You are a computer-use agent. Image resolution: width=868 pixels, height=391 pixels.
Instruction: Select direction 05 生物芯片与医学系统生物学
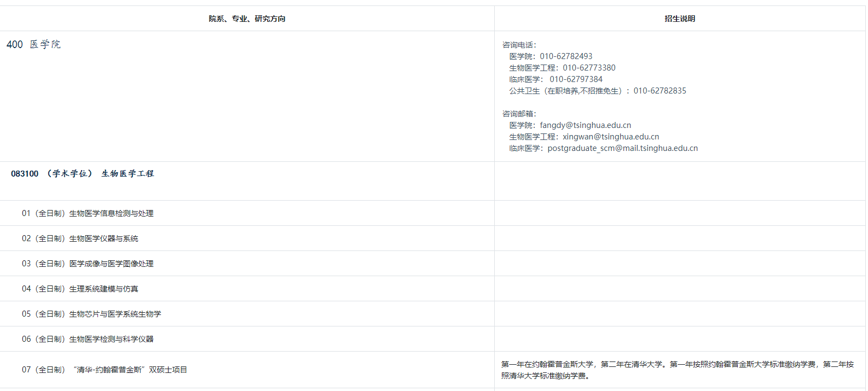[91, 314]
